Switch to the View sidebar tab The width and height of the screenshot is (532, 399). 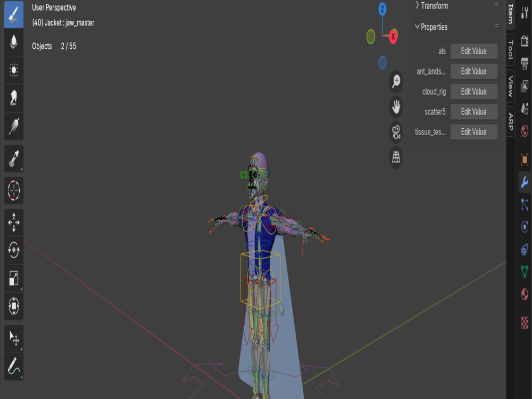click(x=511, y=87)
